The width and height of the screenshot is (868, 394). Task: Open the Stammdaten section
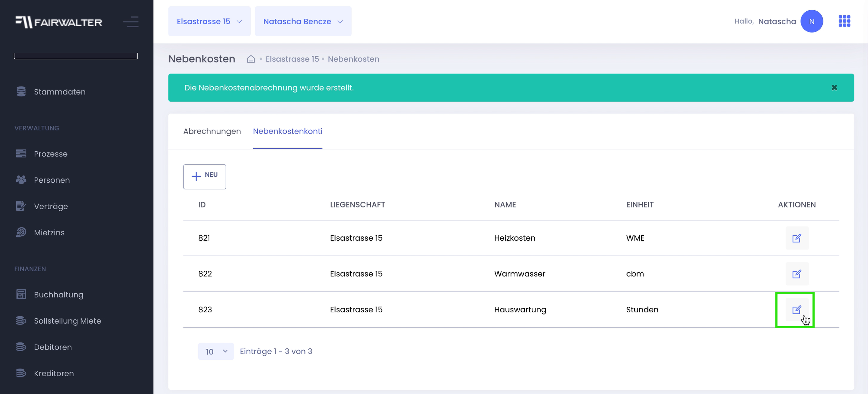[60, 92]
